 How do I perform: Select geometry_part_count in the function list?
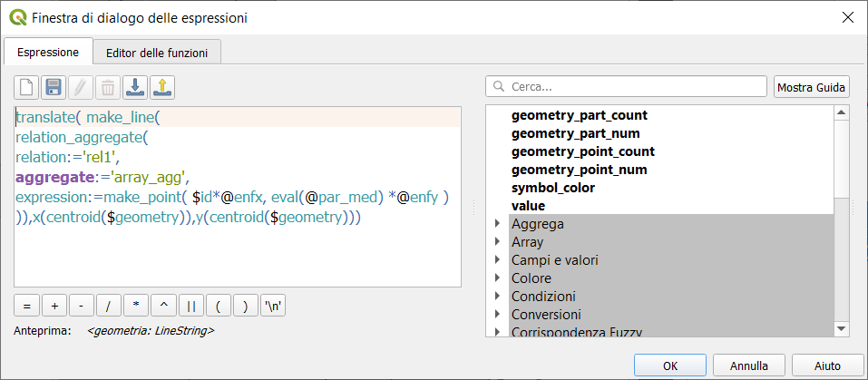pos(579,115)
